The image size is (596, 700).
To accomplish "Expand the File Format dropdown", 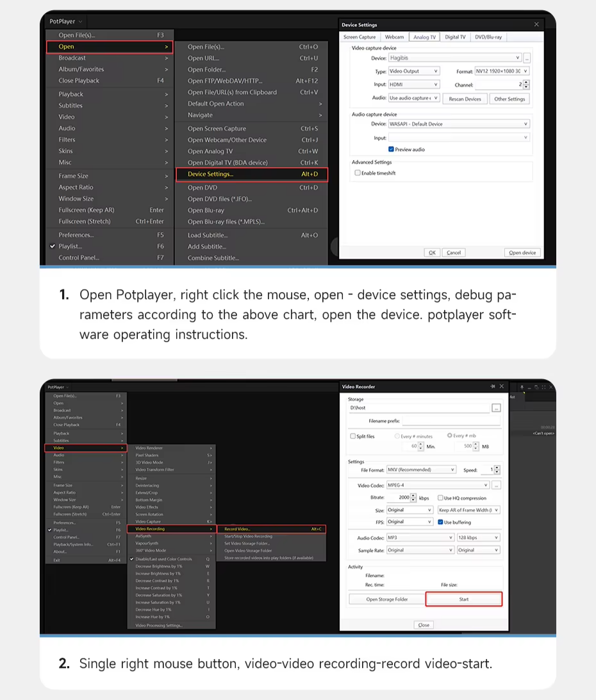I will (421, 469).
